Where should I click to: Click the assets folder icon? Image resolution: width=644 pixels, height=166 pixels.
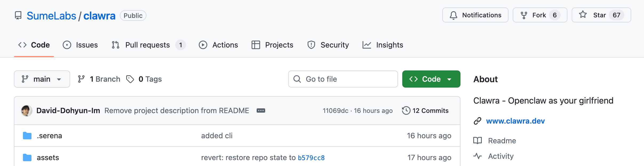coord(27,157)
